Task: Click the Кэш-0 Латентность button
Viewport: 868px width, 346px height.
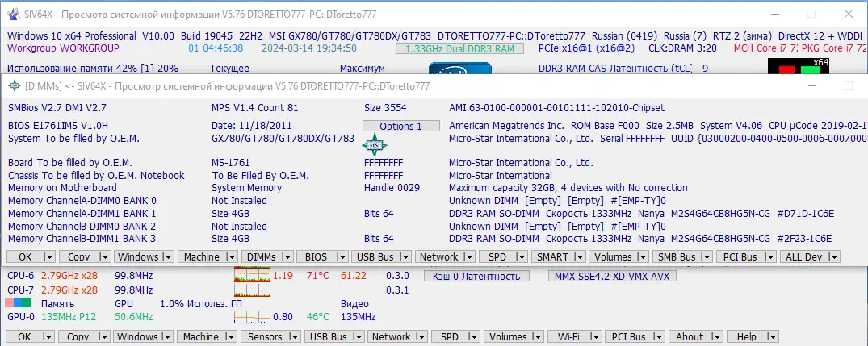Action: (476, 276)
